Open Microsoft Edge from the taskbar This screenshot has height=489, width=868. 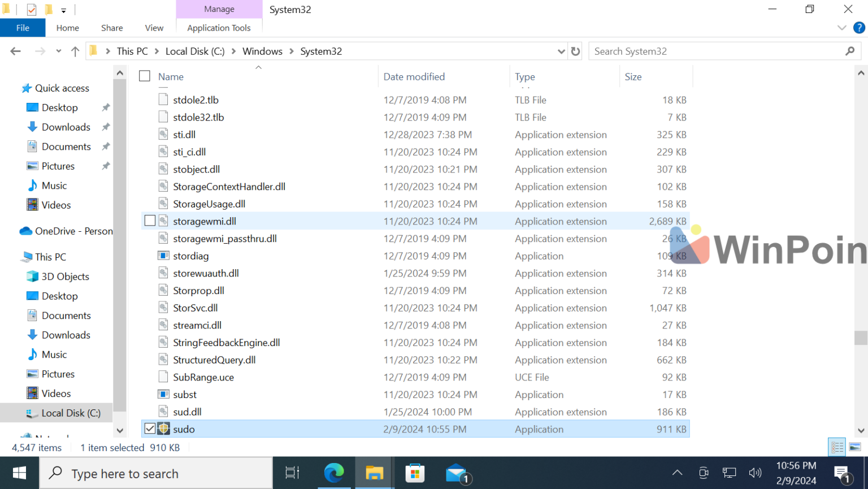[335, 473]
